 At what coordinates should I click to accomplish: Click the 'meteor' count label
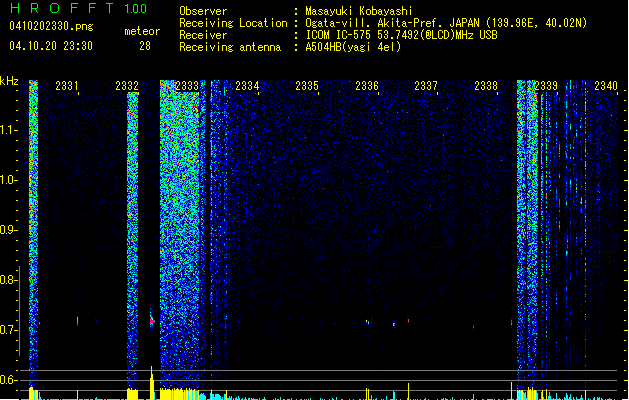coord(142,31)
